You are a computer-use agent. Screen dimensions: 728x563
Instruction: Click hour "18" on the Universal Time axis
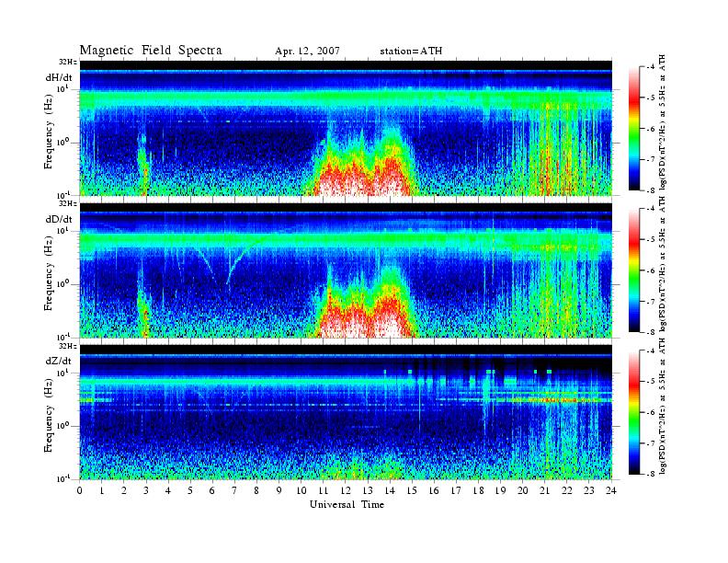tap(479, 490)
